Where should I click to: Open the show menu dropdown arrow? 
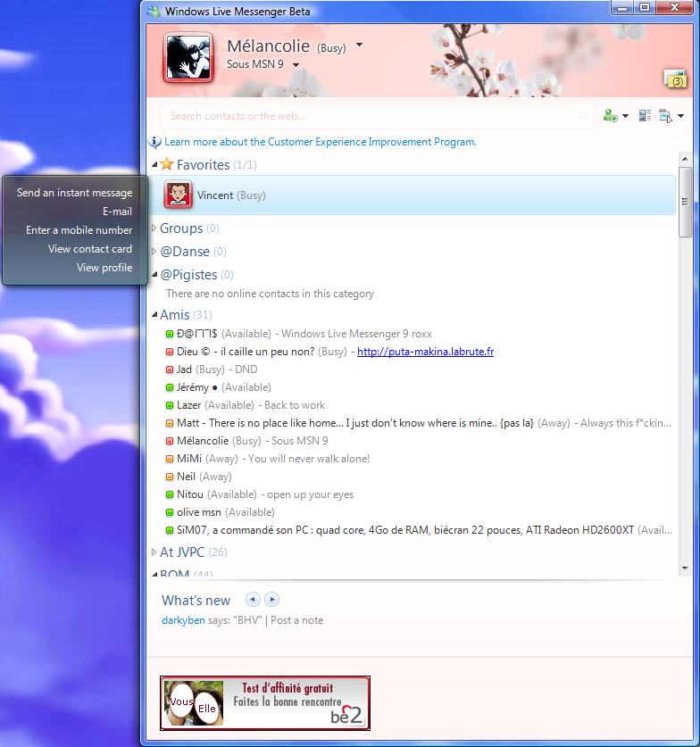coord(680,116)
